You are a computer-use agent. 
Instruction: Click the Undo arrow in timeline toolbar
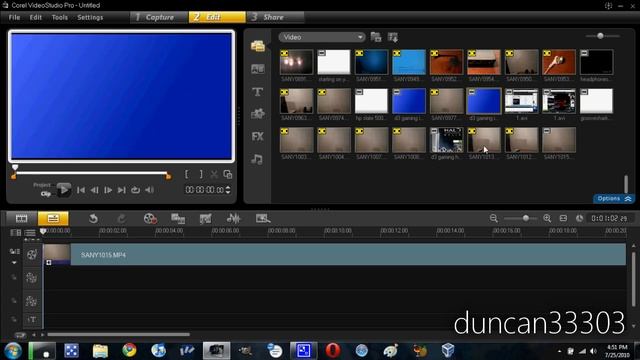pyautogui.click(x=93, y=219)
